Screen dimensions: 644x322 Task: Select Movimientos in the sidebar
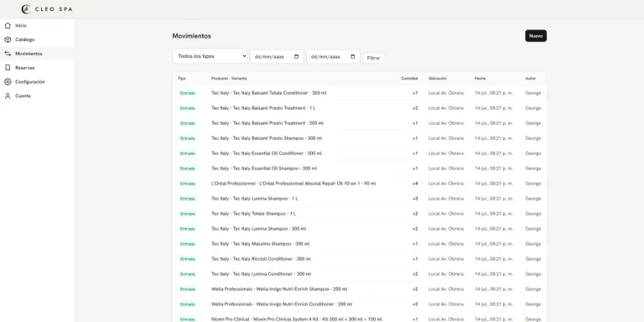click(x=37, y=54)
